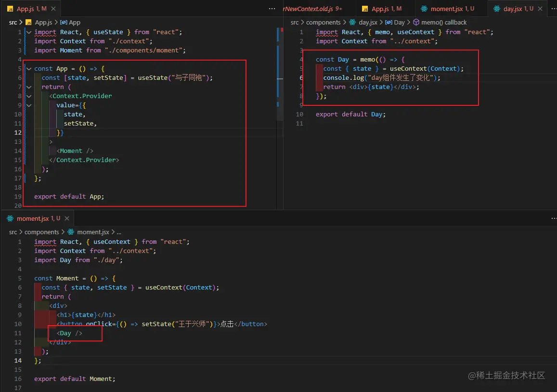The width and height of the screenshot is (557, 392).
Task: Collapse value object fold at line 9
Action: pyautogui.click(x=29, y=105)
